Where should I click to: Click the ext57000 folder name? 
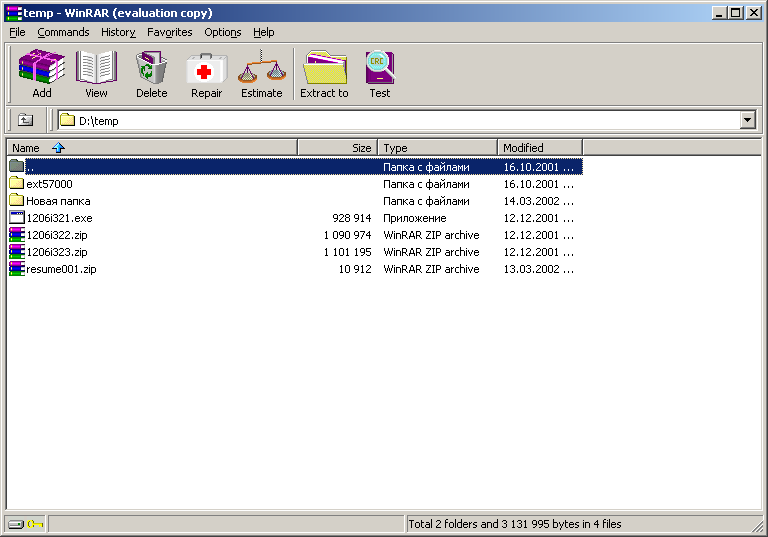pos(49,184)
